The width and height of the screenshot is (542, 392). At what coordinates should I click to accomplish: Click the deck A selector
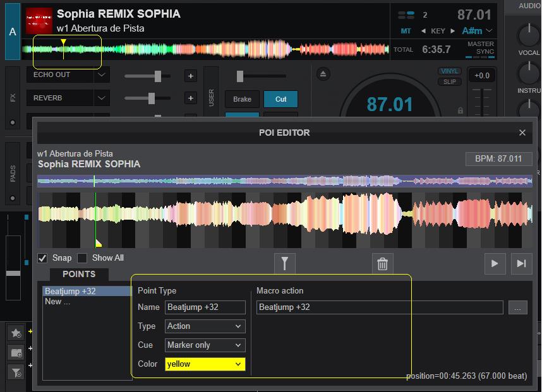click(13, 32)
